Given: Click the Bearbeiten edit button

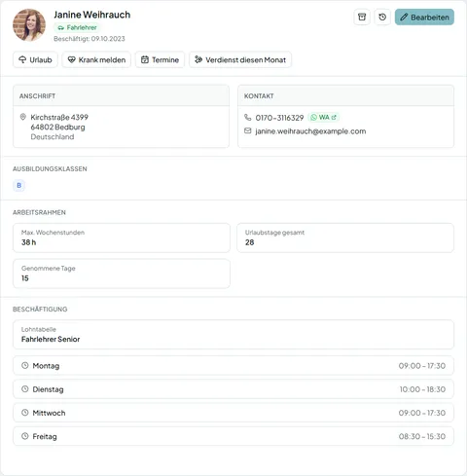Looking at the screenshot, I should [x=424, y=17].
